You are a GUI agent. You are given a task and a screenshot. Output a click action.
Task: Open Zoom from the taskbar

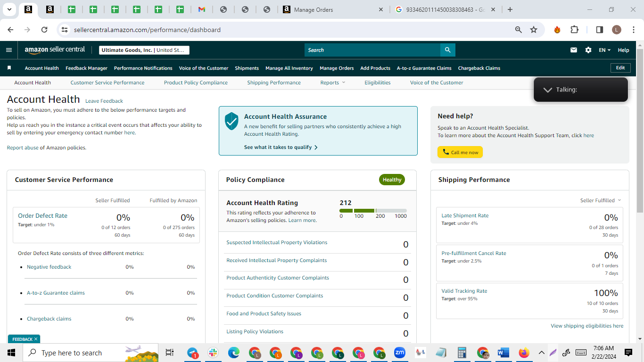[400, 353]
